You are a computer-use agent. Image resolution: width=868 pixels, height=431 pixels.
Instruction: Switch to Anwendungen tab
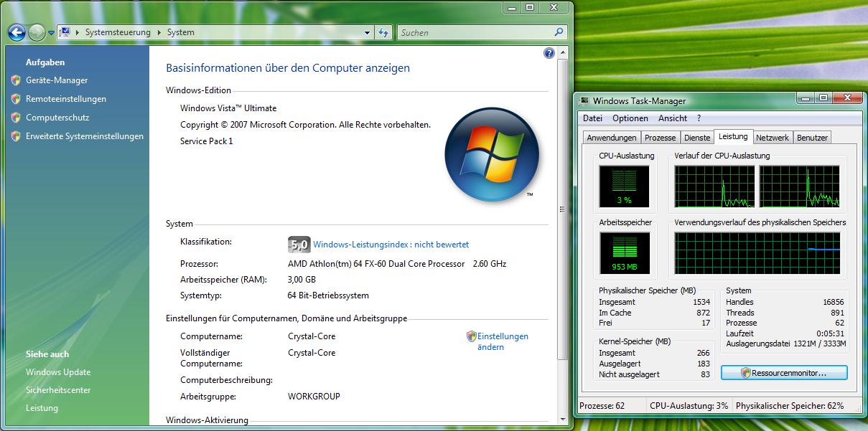coord(612,138)
